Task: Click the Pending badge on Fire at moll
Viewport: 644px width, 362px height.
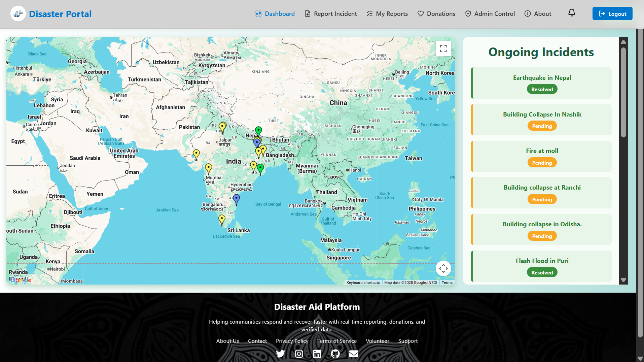Action: (x=542, y=163)
